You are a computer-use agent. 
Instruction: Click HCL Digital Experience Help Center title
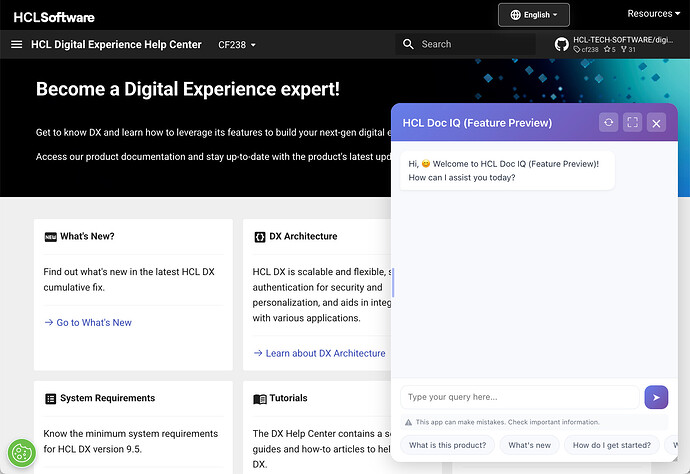116,44
